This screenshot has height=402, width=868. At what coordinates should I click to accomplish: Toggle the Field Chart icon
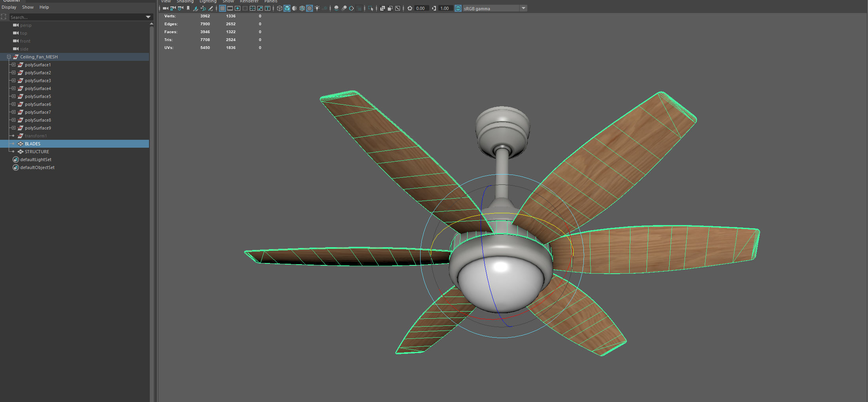pos(253,8)
